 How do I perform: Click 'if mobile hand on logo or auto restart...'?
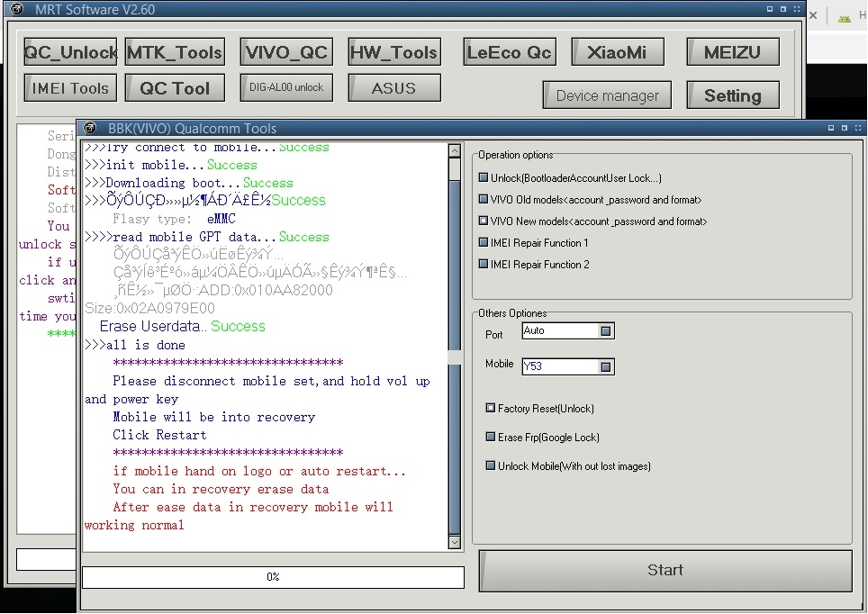click(259, 471)
